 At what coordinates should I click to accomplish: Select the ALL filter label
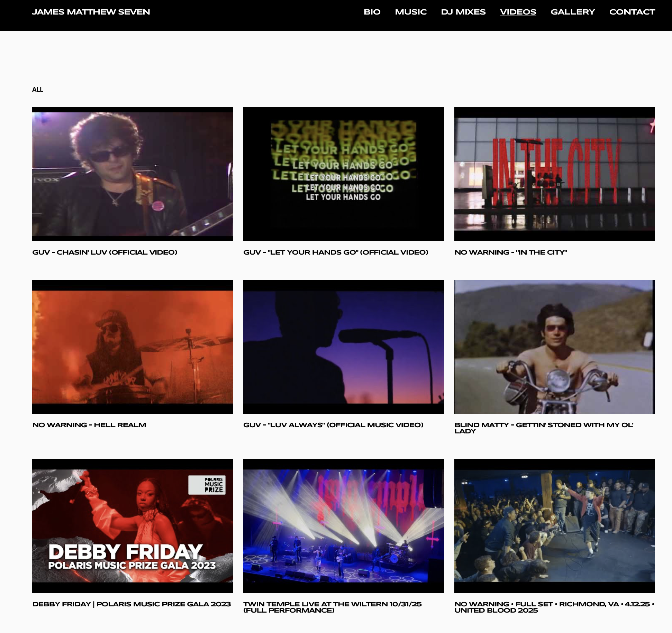click(38, 90)
